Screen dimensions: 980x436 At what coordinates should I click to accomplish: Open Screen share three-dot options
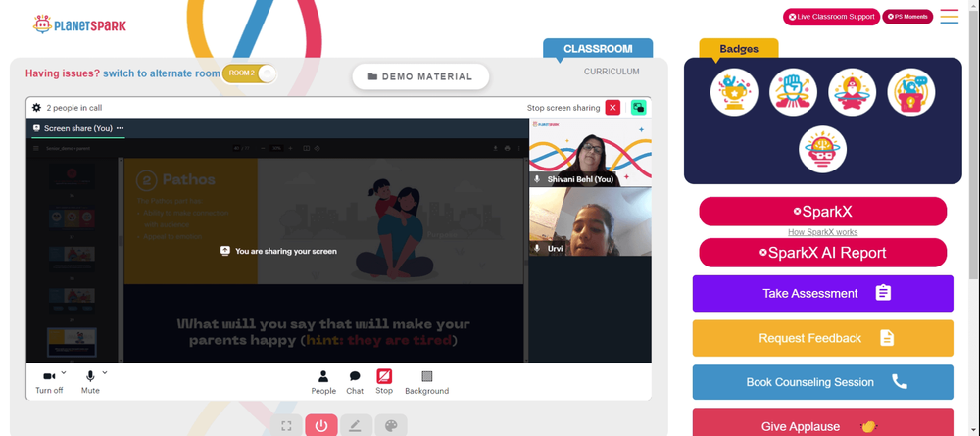pos(120,128)
